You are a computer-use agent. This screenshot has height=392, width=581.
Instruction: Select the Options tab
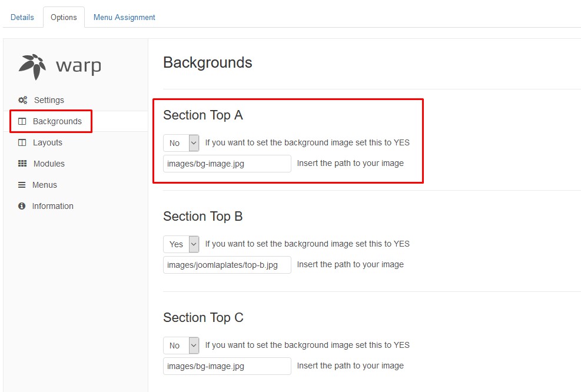64,17
